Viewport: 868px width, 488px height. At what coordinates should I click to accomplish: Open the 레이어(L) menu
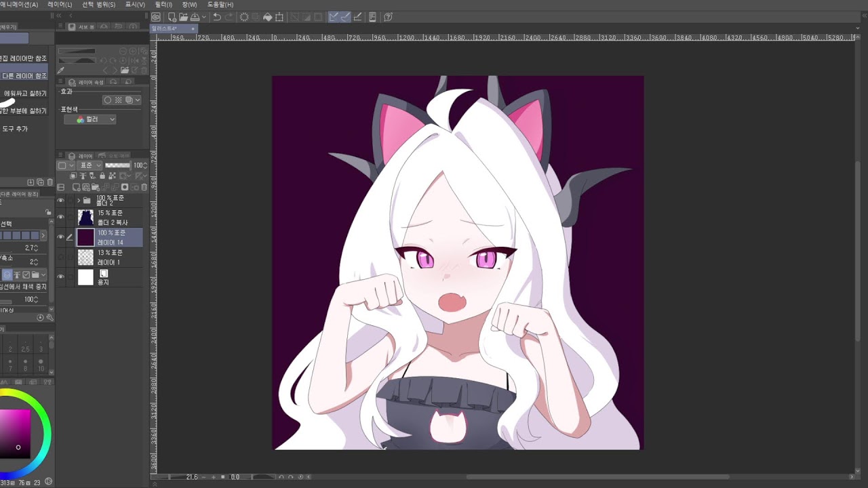click(60, 4)
